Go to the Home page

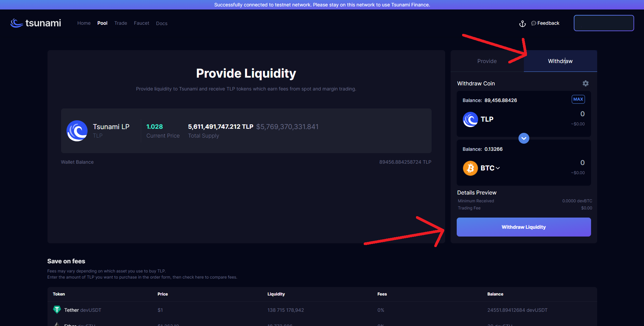point(84,23)
